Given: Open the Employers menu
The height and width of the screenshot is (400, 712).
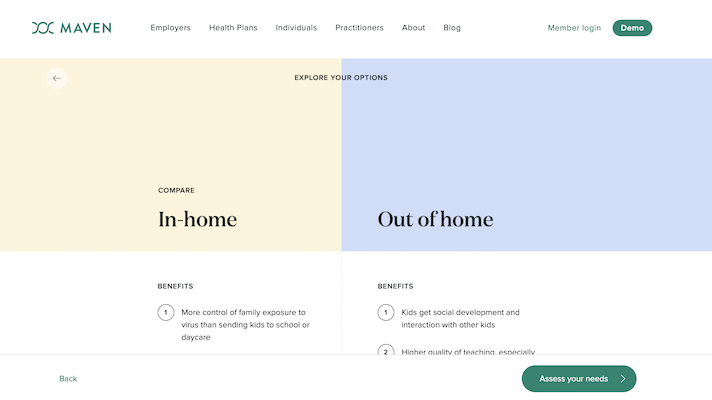Looking at the screenshot, I should (171, 28).
